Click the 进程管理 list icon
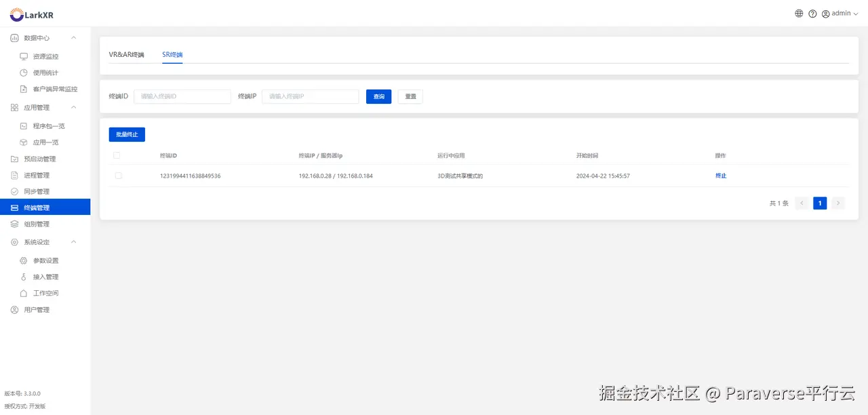 [x=14, y=176]
